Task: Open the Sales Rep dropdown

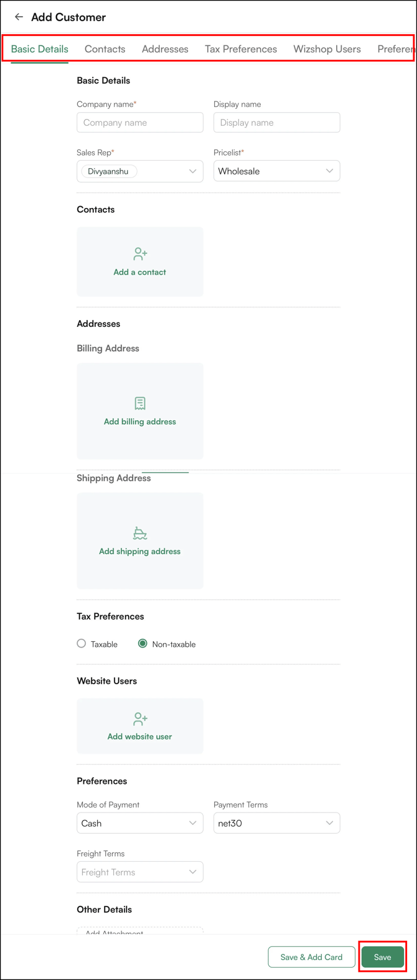Action: [192, 171]
